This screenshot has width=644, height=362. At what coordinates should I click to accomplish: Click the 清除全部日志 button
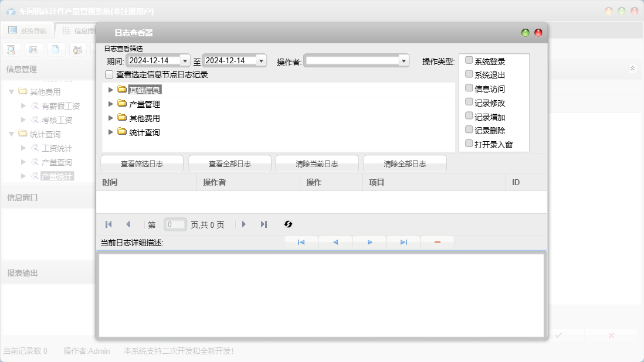pos(405,164)
